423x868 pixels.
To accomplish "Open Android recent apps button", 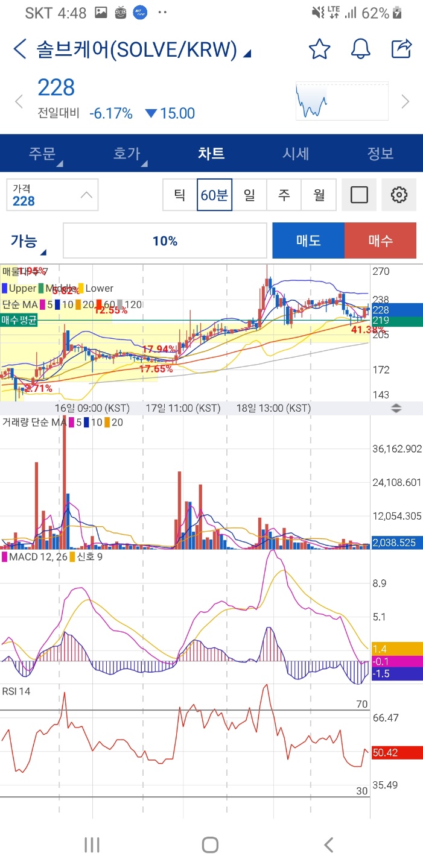I will [x=92, y=845].
